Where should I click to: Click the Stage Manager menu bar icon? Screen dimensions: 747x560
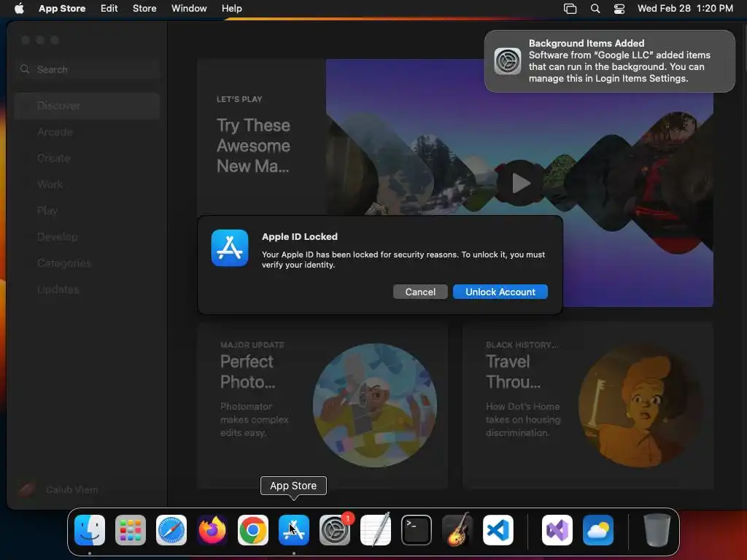tap(570, 8)
